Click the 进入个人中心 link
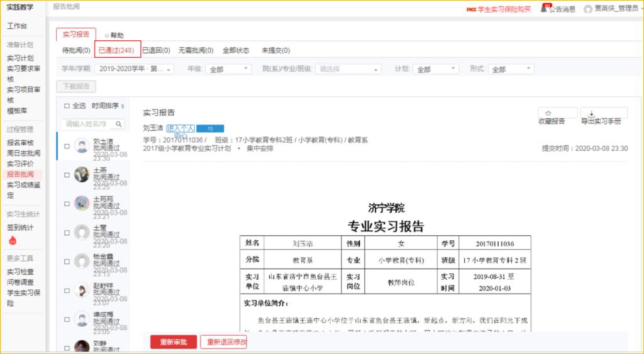 [180, 128]
